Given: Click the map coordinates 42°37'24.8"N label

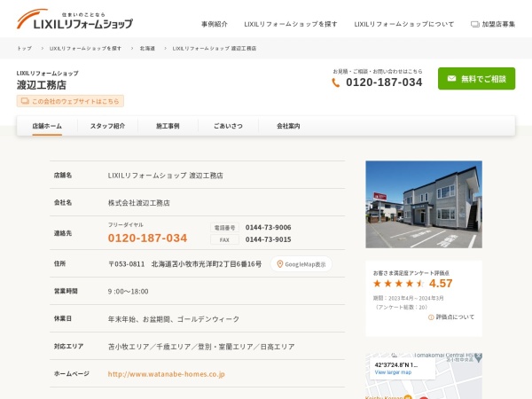Looking at the screenshot, I should (396, 365).
